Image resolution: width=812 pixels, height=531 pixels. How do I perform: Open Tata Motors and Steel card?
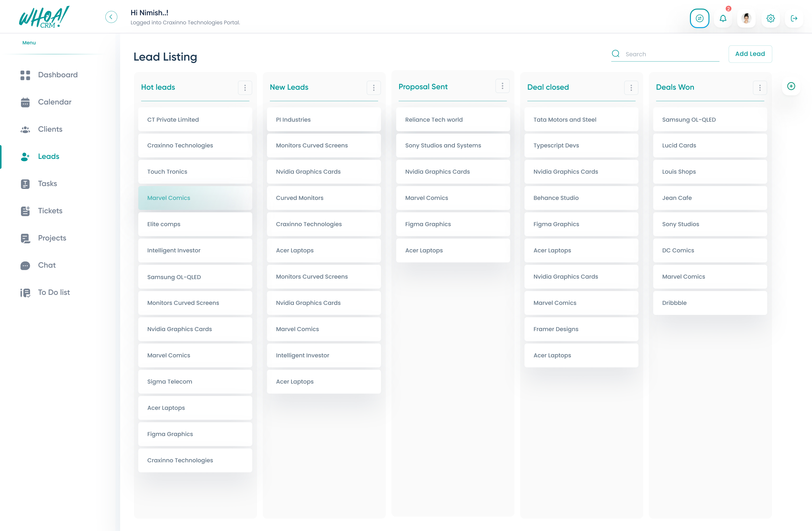click(581, 120)
